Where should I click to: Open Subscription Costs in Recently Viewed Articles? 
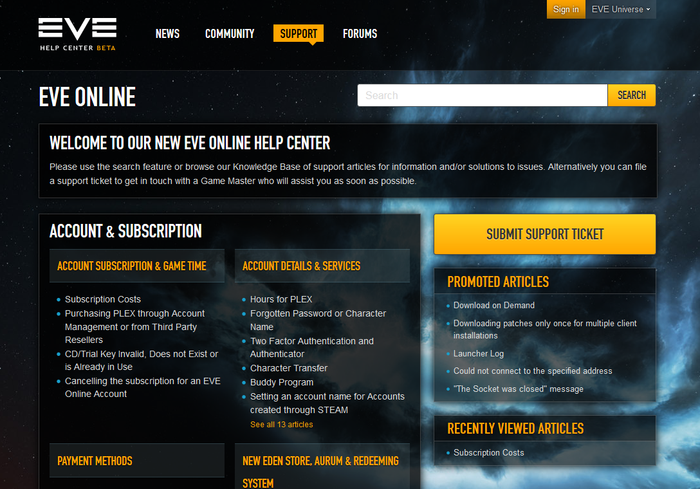pyautogui.click(x=489, y=453)
